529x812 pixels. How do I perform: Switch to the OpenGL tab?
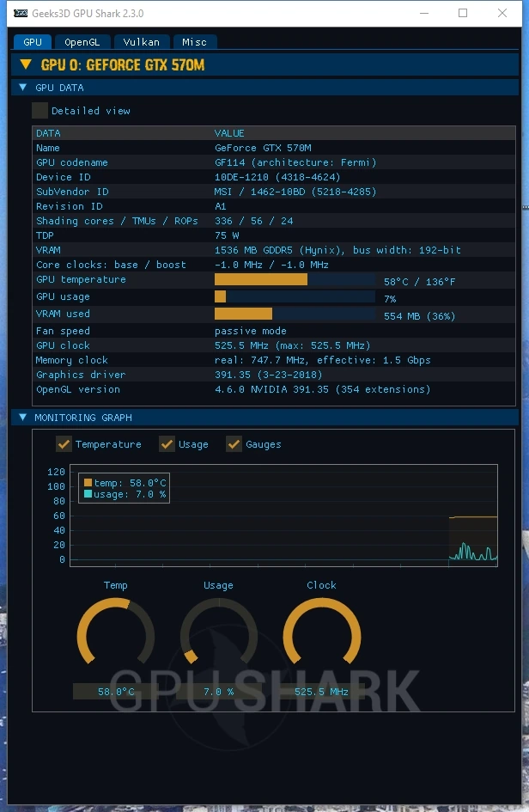[82, 42]
